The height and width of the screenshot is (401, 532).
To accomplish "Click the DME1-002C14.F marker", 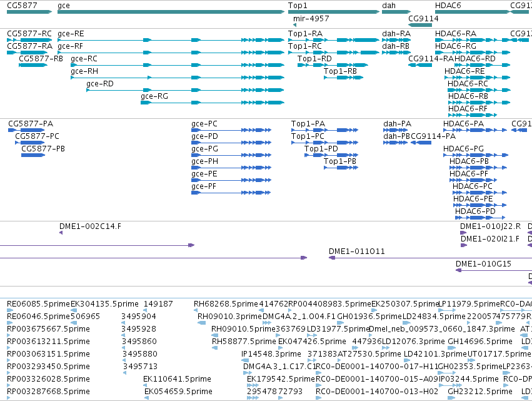I will (x=61, y=233).
